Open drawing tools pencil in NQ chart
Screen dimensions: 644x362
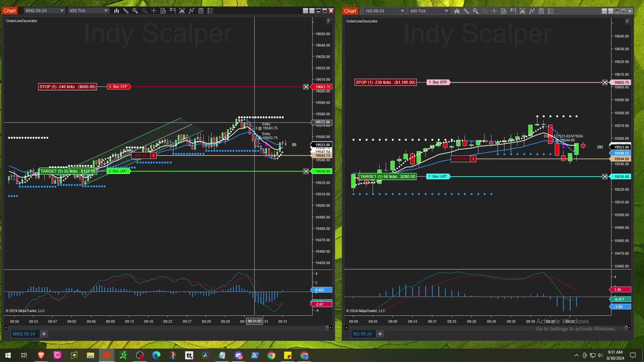click(466, 11)
